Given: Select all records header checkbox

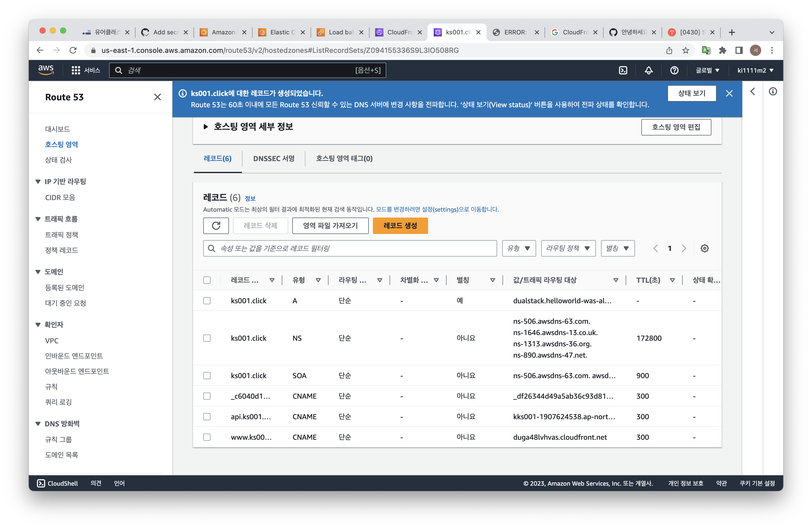Looking at the screenshot, I should [207, 280].
